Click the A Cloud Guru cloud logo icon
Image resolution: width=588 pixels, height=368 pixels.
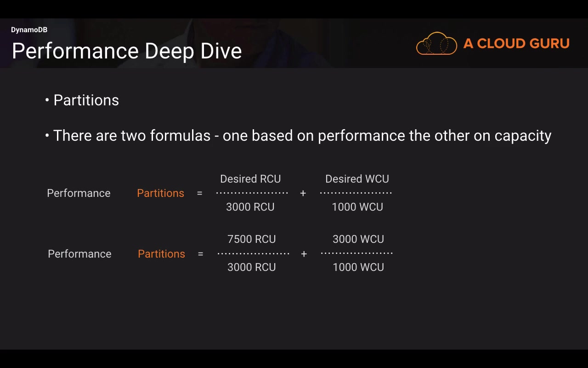pyautogui.click(x=436, y=44)
